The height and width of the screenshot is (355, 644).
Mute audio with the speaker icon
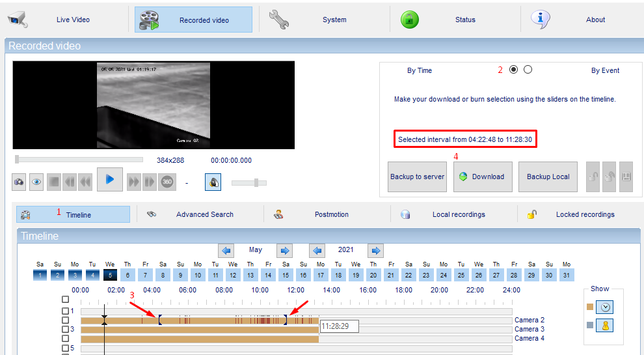(x=213, y=182)
